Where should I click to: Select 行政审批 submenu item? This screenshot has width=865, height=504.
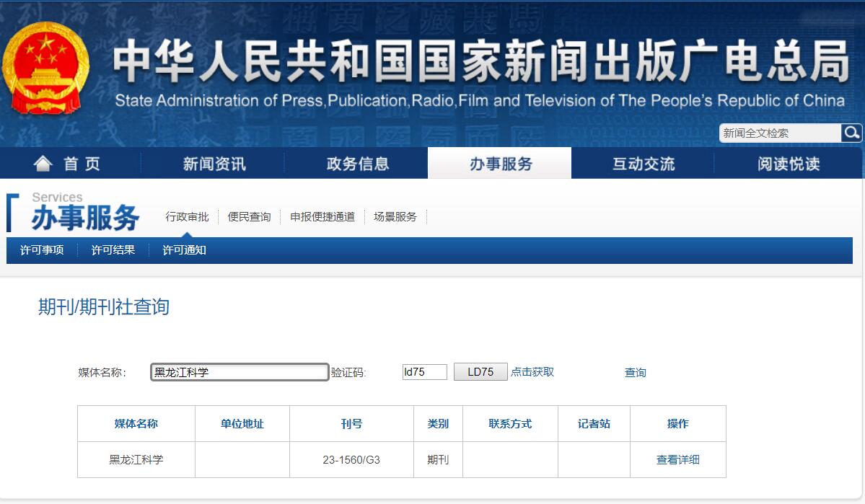pyautogui.click(x=187, y=216)
